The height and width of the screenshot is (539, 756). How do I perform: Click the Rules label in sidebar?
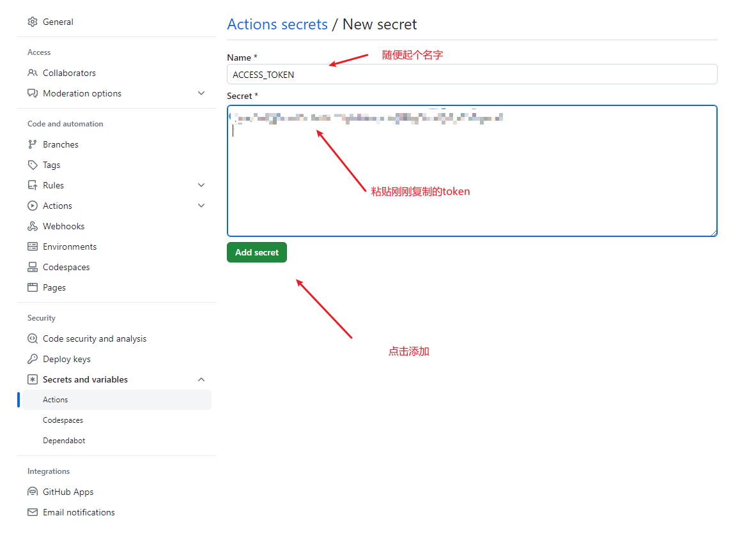pos(53,185)
